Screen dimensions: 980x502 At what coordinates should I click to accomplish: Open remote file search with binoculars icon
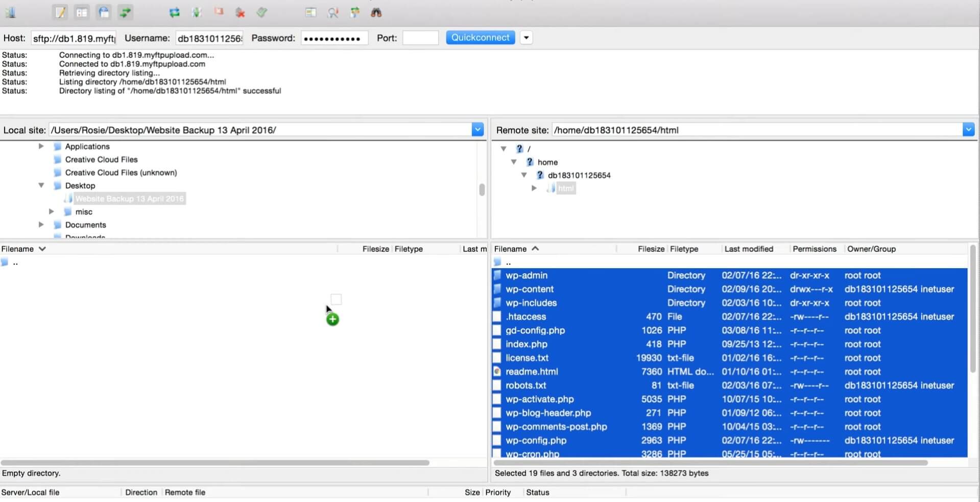click(x=376, y=12)
